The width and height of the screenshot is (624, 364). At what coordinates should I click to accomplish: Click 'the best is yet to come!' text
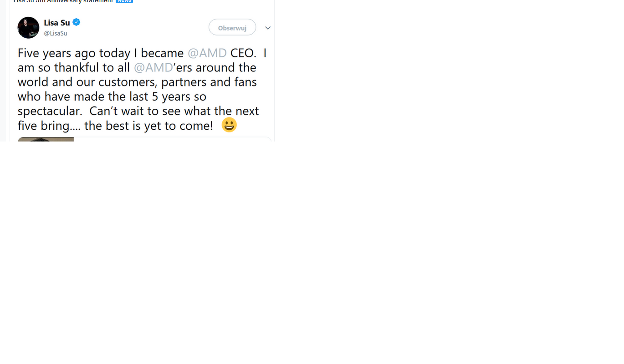click(x=148, y=126)
